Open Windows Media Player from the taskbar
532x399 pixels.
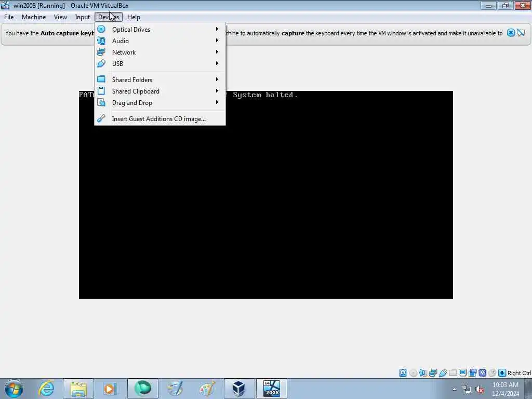(x=110, y=389)
